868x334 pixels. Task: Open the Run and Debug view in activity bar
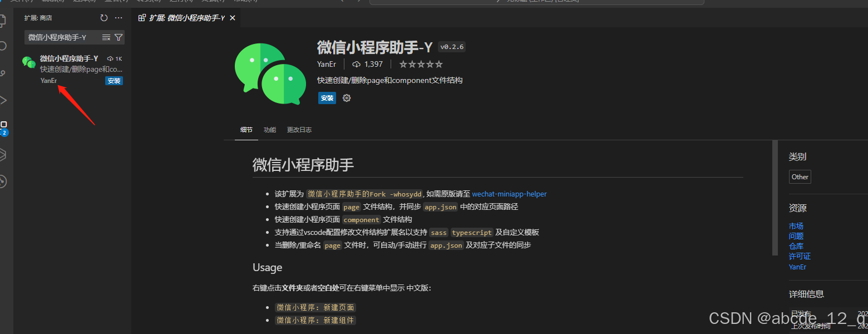3,100
